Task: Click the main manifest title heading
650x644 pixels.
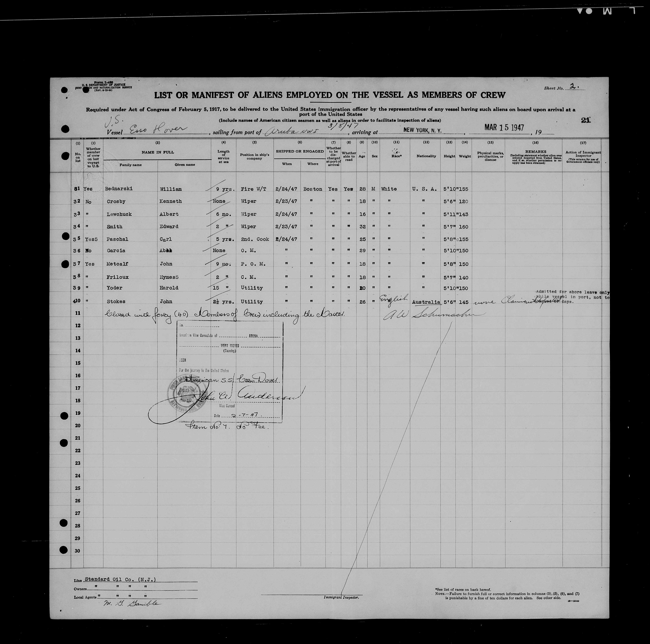Action: [x=330, y=95]
